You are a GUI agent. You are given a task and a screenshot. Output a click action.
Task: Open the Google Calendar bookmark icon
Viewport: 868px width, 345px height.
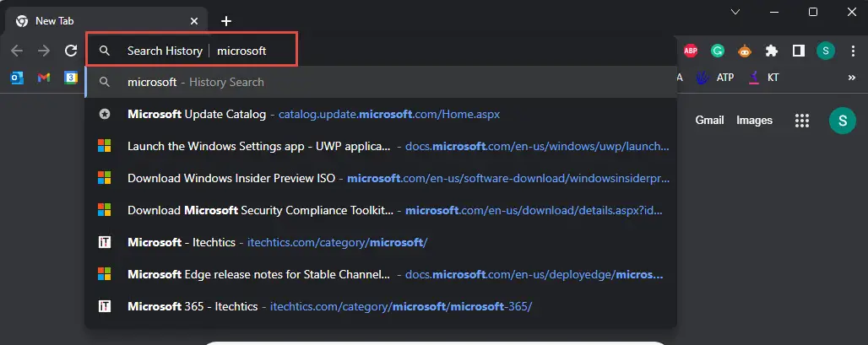click(x=71, y=78)
